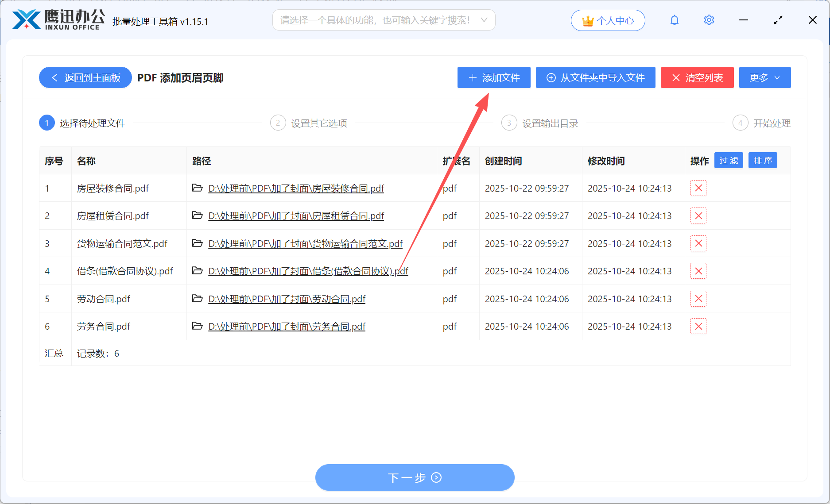Close the application window
The height and width of the screenshot is (504, 830).
click(x=812, y=20)
